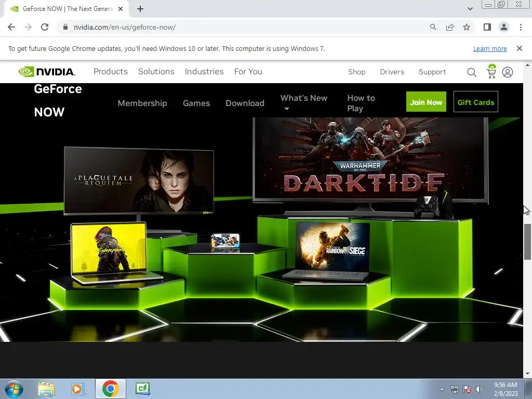Show hidden tray icons arrow
Image resolution: width=532 pixels, height=399 pixels.
point(442,390)
